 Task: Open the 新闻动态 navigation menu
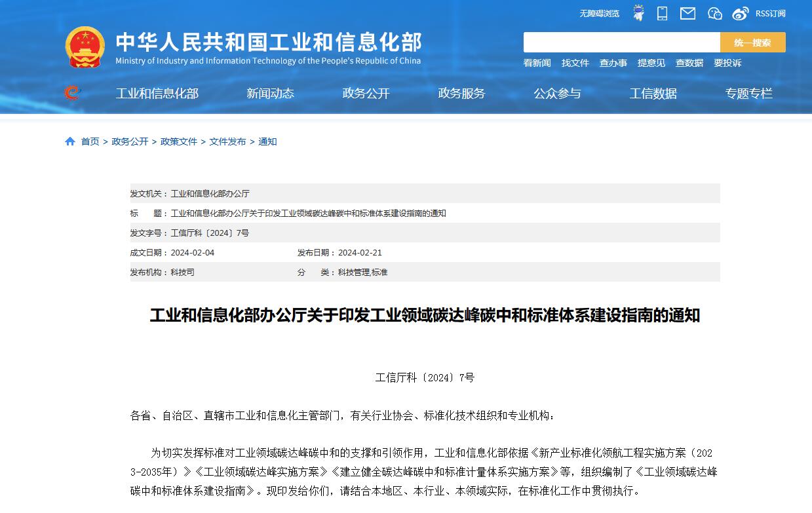coord(270,94)
